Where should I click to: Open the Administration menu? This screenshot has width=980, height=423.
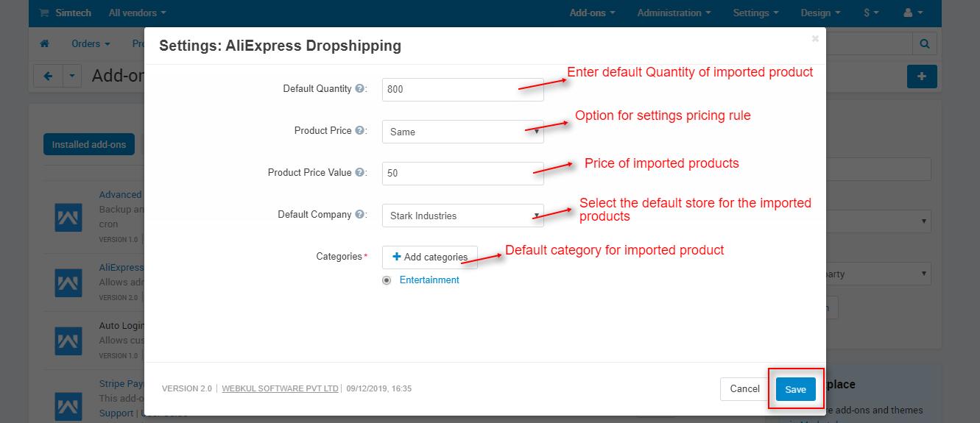point(674,13)
